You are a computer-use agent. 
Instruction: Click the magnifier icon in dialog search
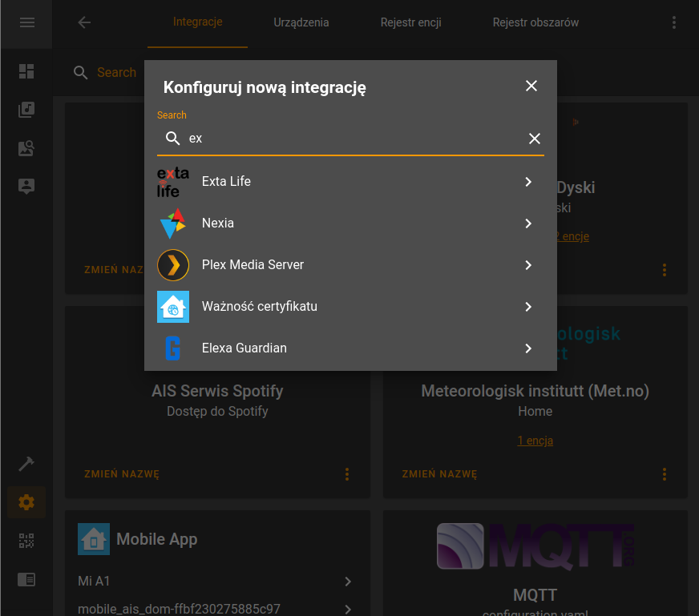[172, 138]
